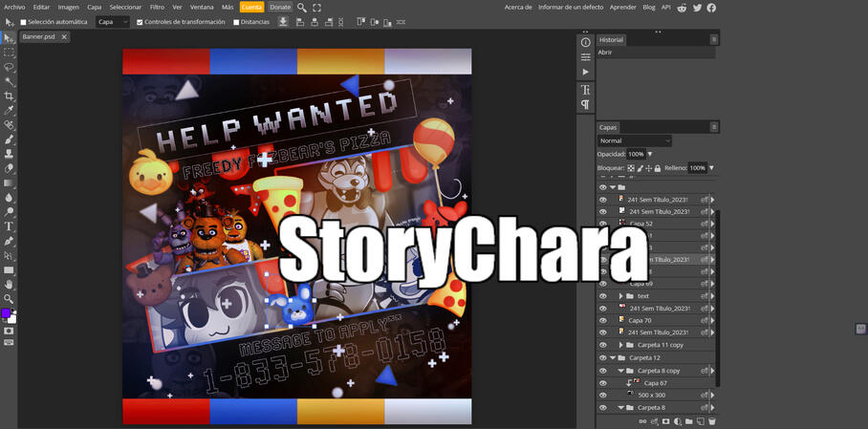The width and height of the screenshot is (868, 429).
Task: Enable the Selección automática checkbox
Action: pos(24,22)
